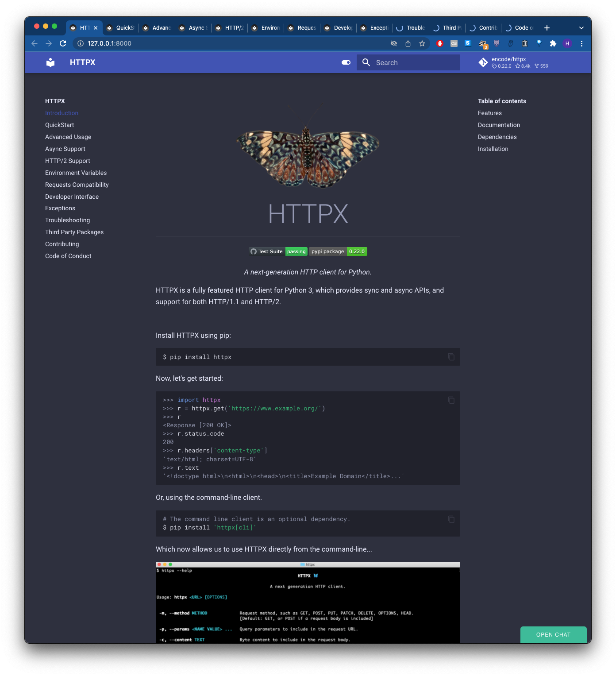The image size is (616, 676).
Task: Open Developer Interface in the sidebar
Action: 72,197
